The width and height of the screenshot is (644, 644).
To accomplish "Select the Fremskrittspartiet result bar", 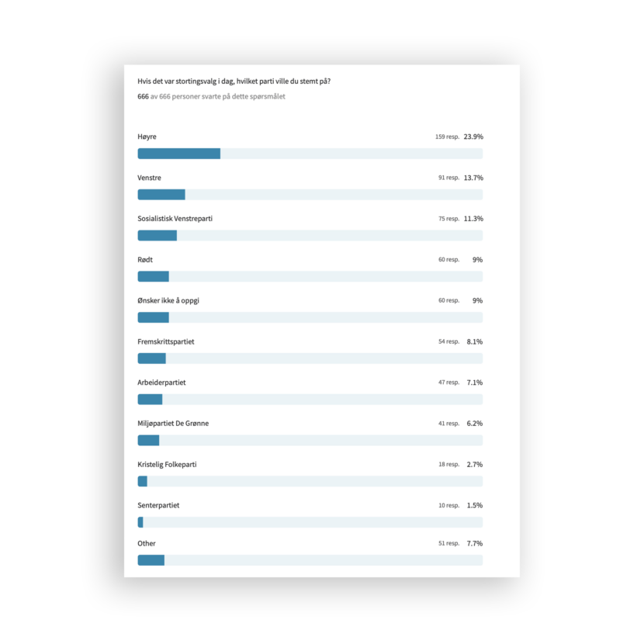I will [x=310, y=358].
